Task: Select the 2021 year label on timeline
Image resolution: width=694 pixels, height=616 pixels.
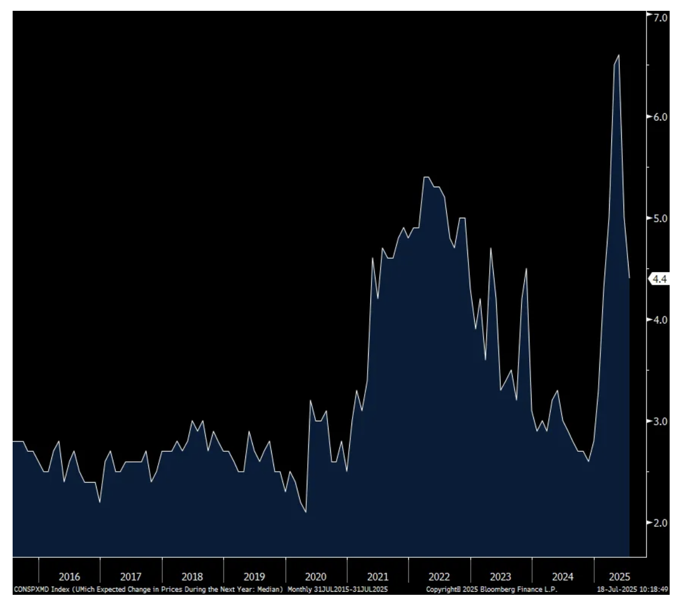Action: pos(378,577)
